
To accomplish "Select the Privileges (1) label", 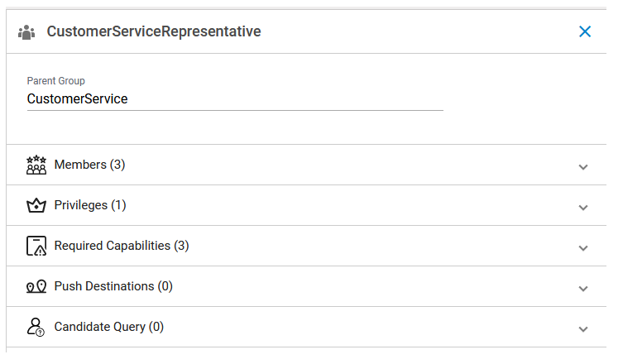I will click(x=90, y=205).
